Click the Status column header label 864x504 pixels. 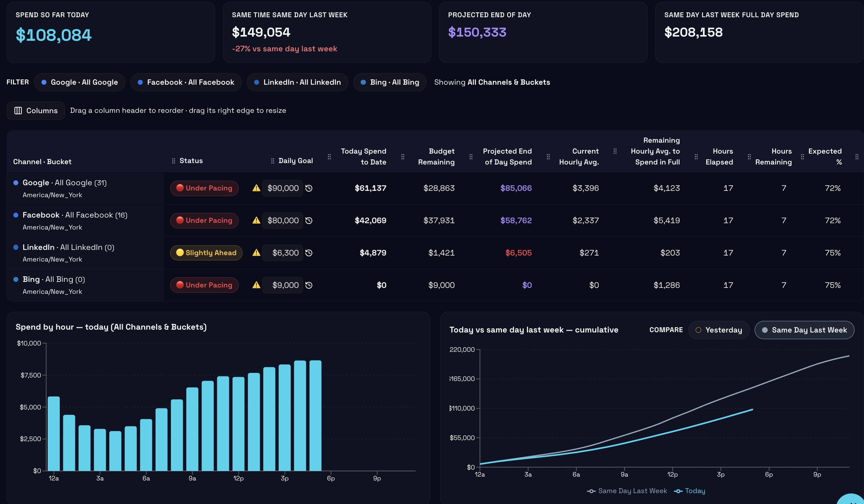click(191, 161)
